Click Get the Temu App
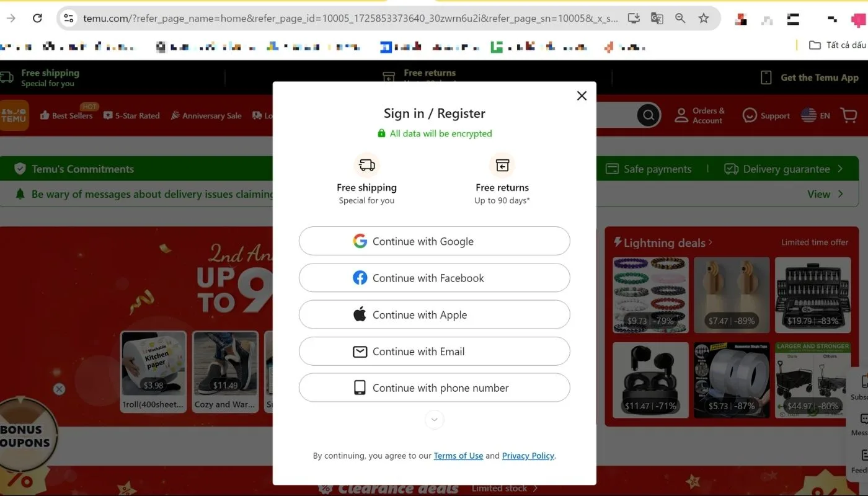 click(810, 77)
